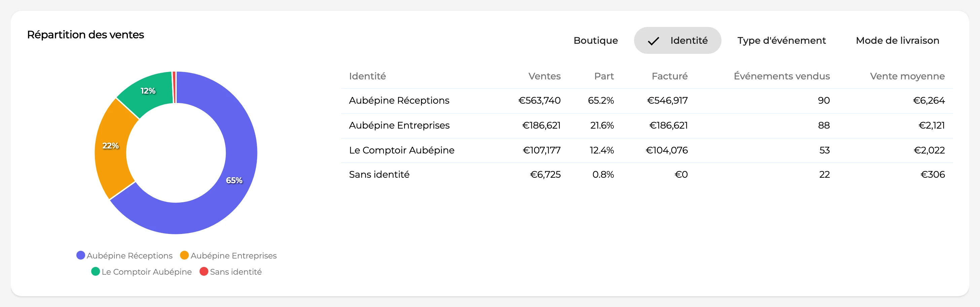The width and height of the screenshot is (980, 307).
Task: Open the Type d'événement tab
Action: pos(781,40)
